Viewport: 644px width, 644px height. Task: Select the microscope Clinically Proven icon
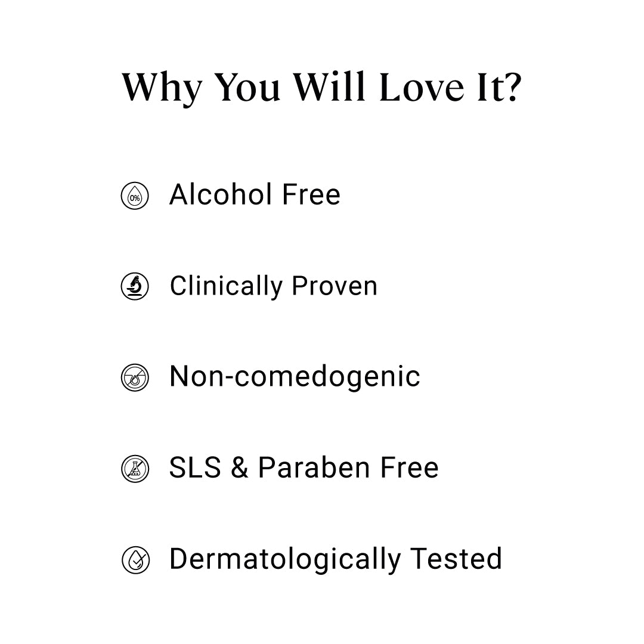(135, 286)
